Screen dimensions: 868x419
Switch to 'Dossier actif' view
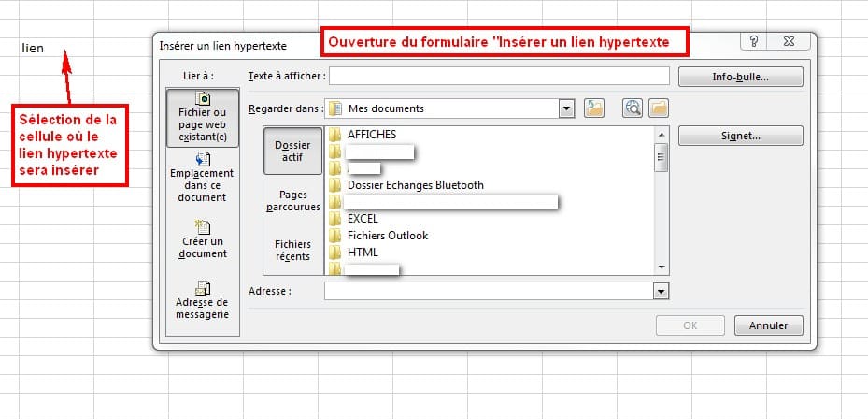(x=292, y=151)
